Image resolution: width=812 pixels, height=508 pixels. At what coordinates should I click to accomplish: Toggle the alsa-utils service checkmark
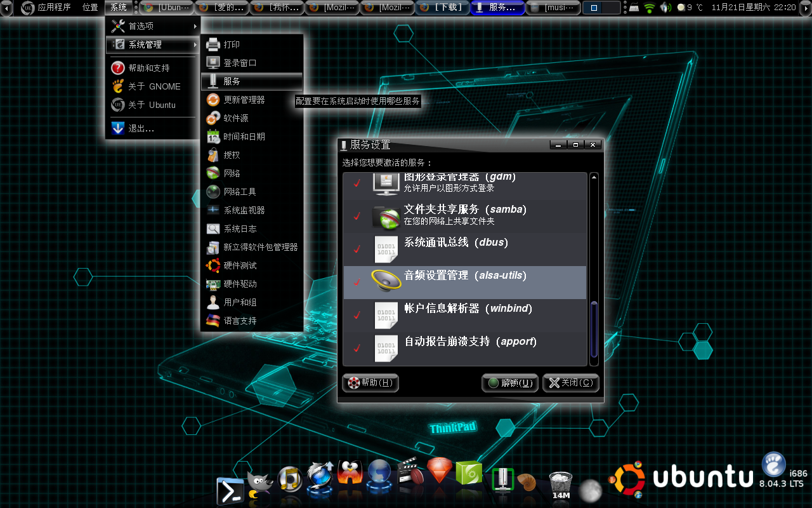[357, 282]
